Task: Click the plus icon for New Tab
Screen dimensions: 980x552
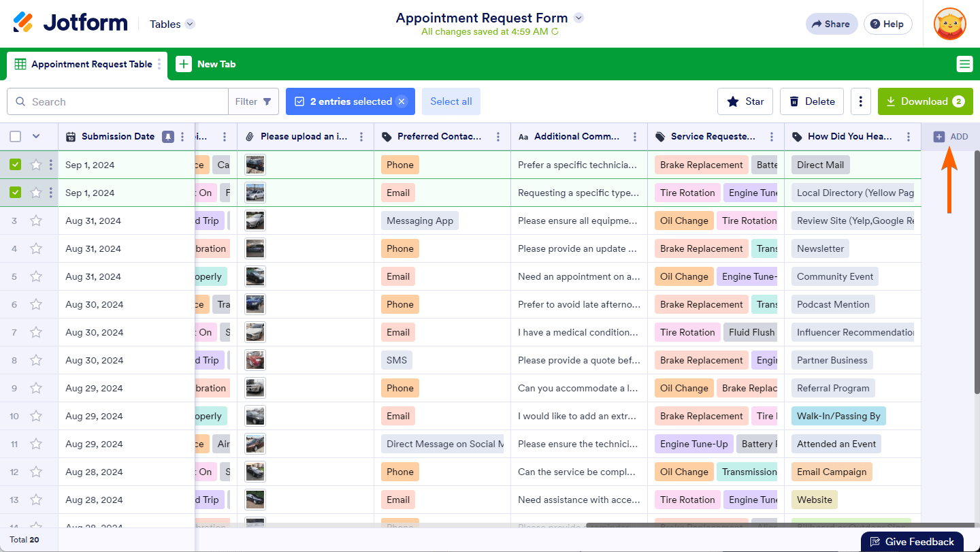Action: tap(184, 64)
